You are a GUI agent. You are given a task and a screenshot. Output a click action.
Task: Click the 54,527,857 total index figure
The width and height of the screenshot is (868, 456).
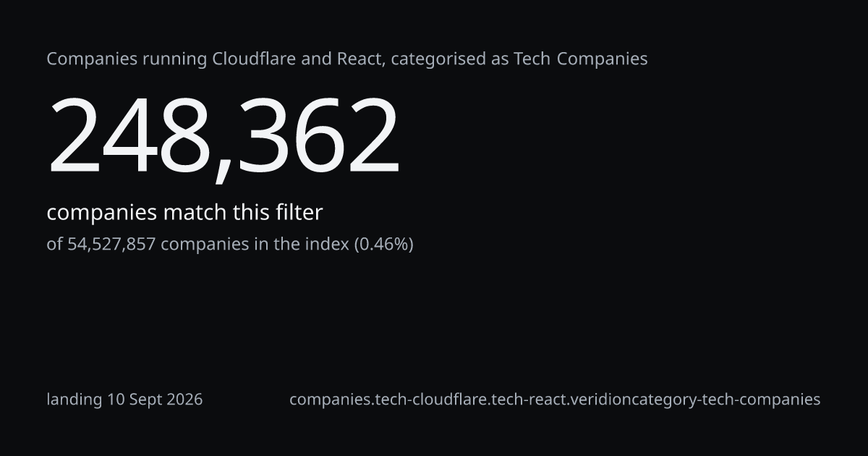(111, 245)
